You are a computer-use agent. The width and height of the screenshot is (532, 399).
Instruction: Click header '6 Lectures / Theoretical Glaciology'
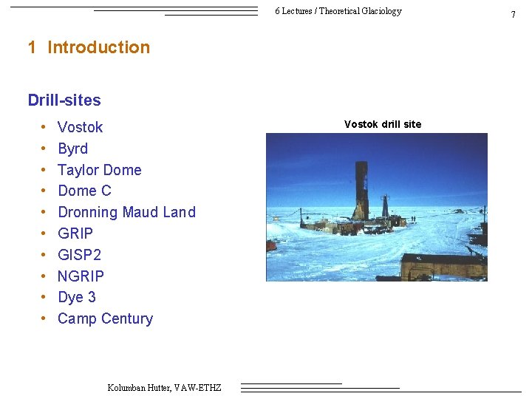tap(338, 11)
